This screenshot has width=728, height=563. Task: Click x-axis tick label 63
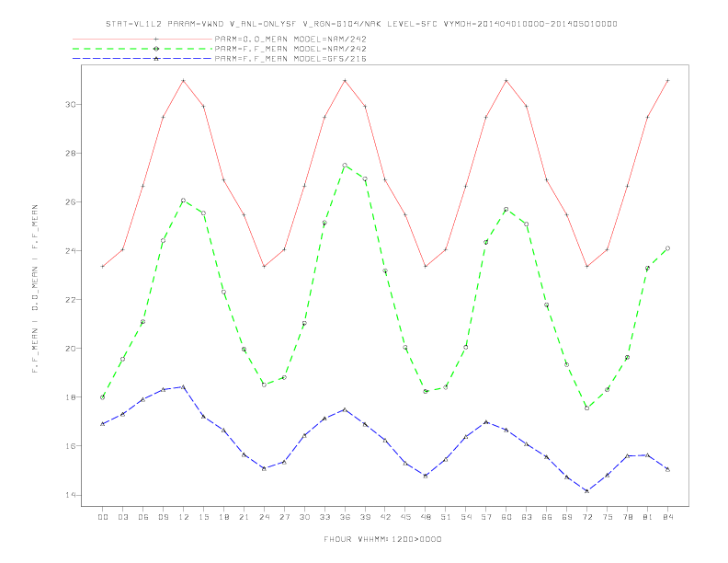click(x=527, y=517)
